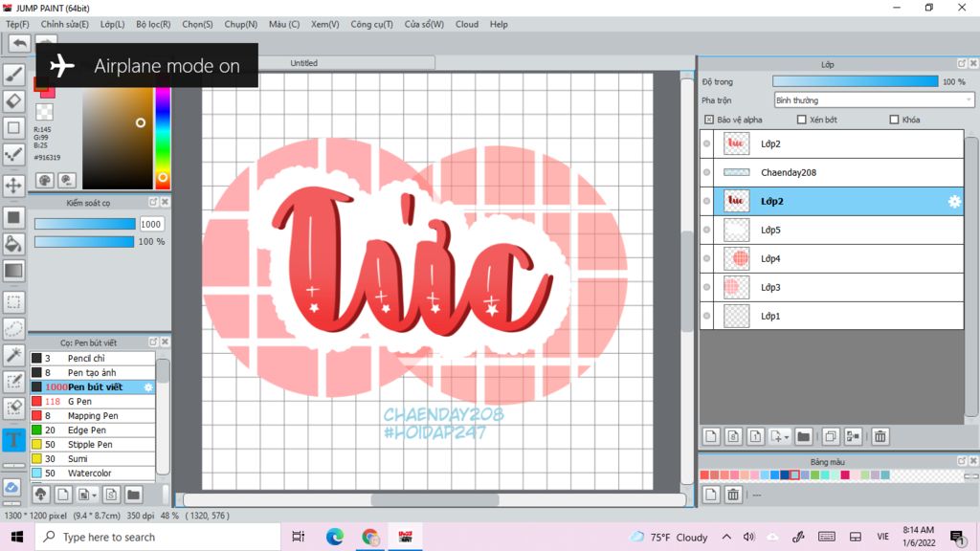
Task: Open brush folder icon in brush panel
Action: coord(133,495)
